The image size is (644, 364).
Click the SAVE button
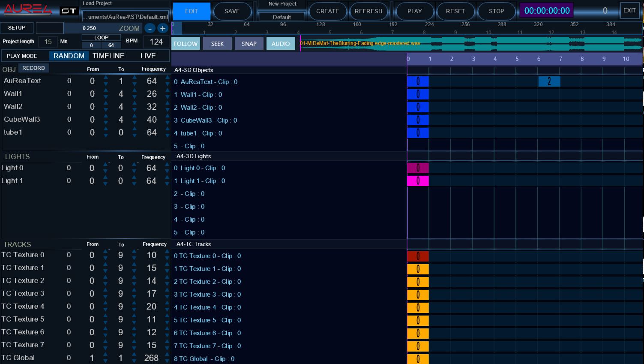[x=232, y=11]
